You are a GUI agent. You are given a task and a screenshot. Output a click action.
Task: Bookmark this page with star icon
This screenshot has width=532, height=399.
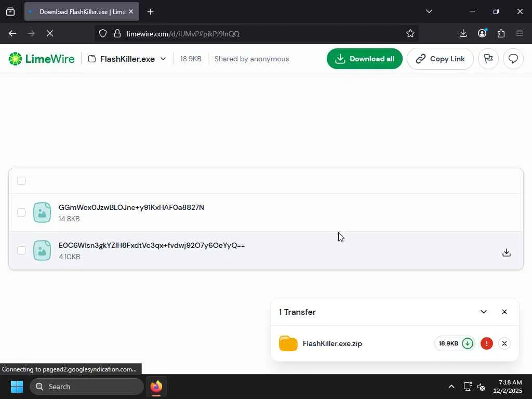pyautogui.click(x=410, y=34)
